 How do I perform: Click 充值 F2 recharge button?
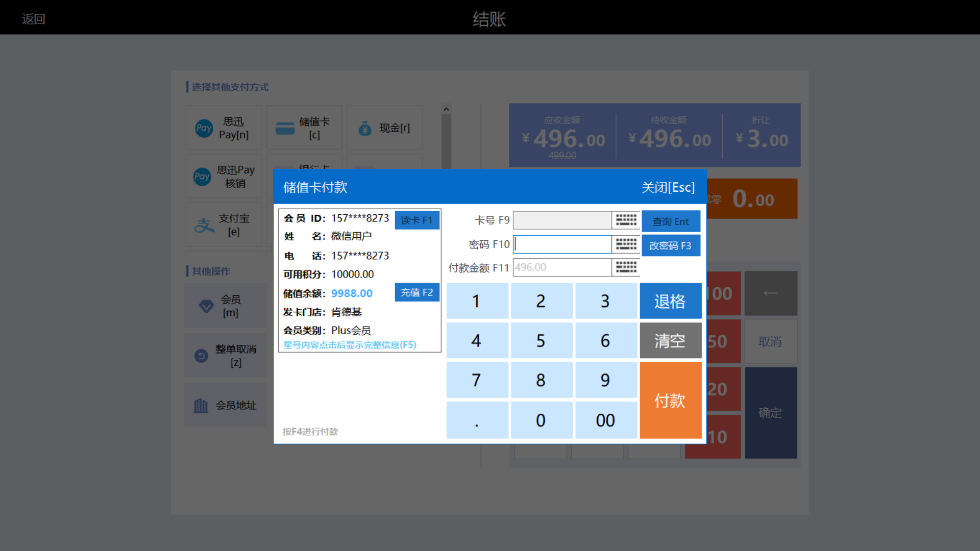click(x=416, y=292)
